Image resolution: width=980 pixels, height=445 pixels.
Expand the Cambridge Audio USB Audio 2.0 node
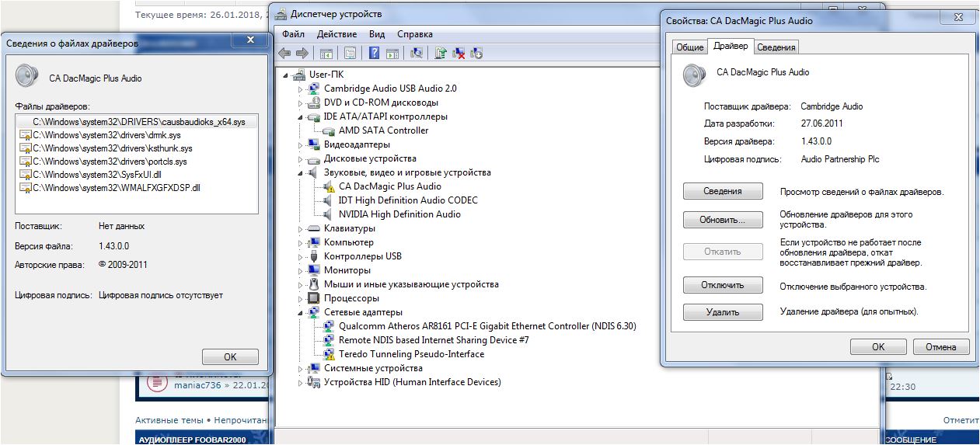(301, 89)
